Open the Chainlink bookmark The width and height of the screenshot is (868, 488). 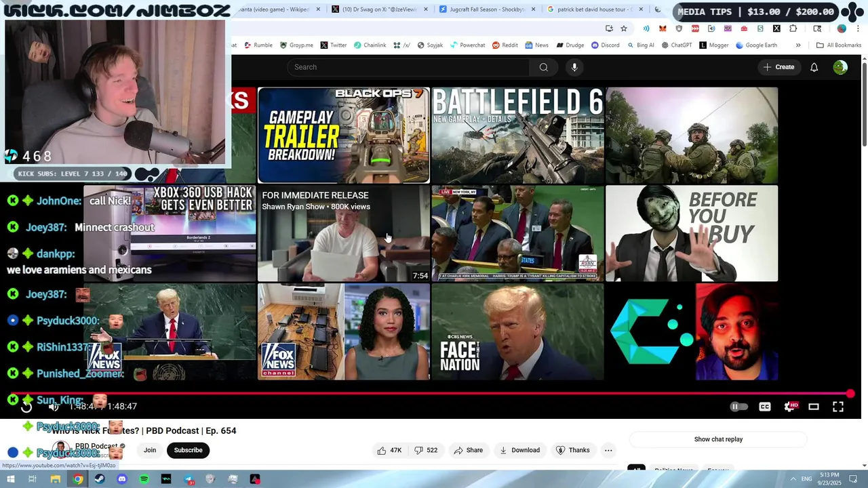tap(370, 45)
